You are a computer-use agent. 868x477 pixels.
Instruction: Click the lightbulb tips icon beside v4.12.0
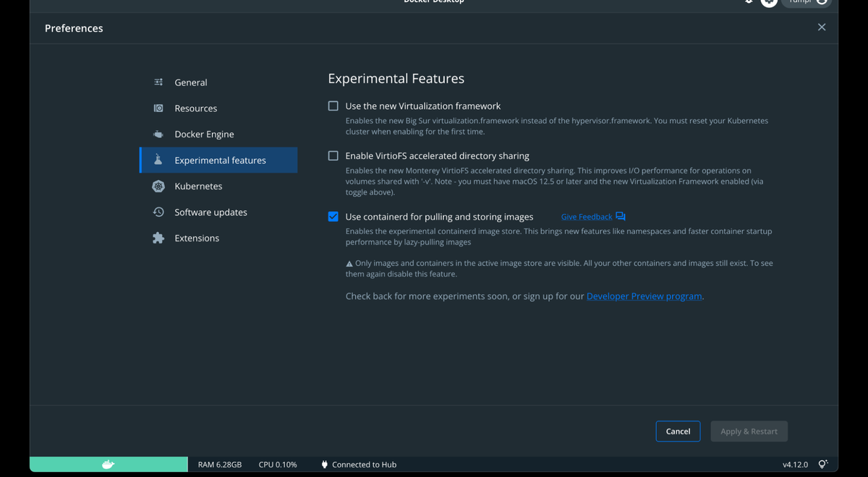(822, 465)
